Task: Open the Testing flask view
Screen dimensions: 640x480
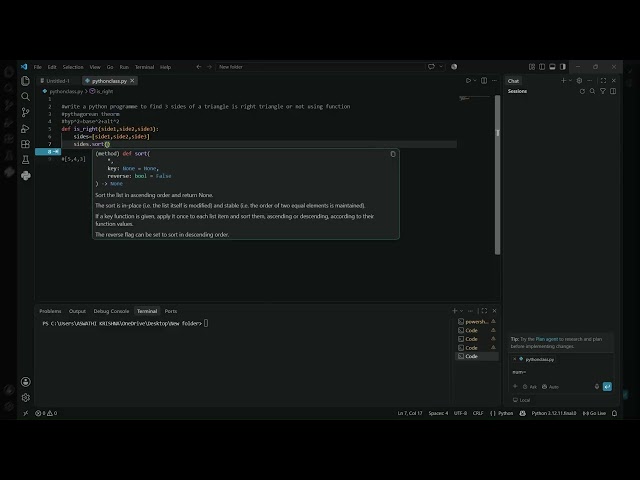Action: pos(25,160)
